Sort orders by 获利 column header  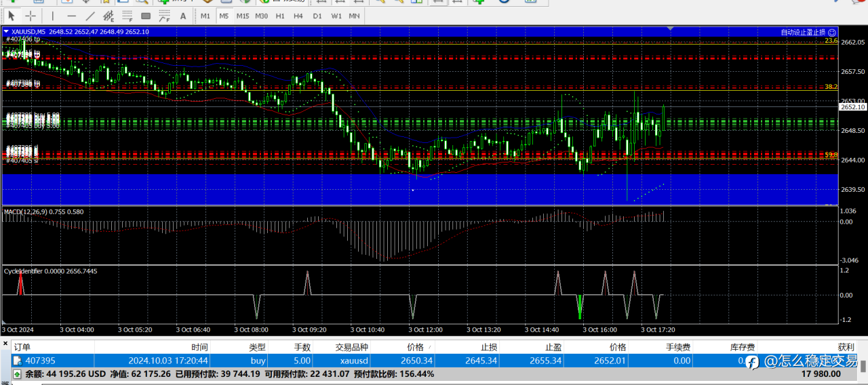(x=845, y=347)
